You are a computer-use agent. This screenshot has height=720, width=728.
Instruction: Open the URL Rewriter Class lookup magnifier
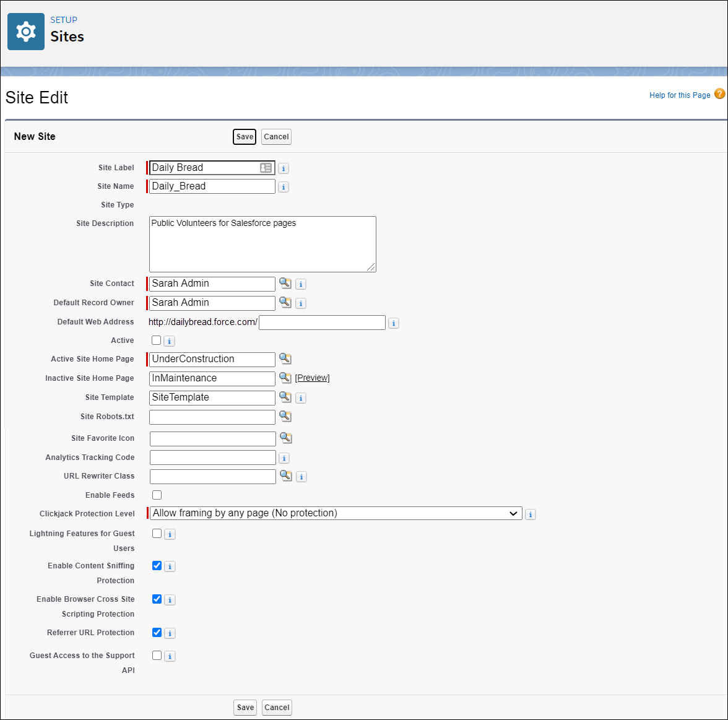(285, 476)
